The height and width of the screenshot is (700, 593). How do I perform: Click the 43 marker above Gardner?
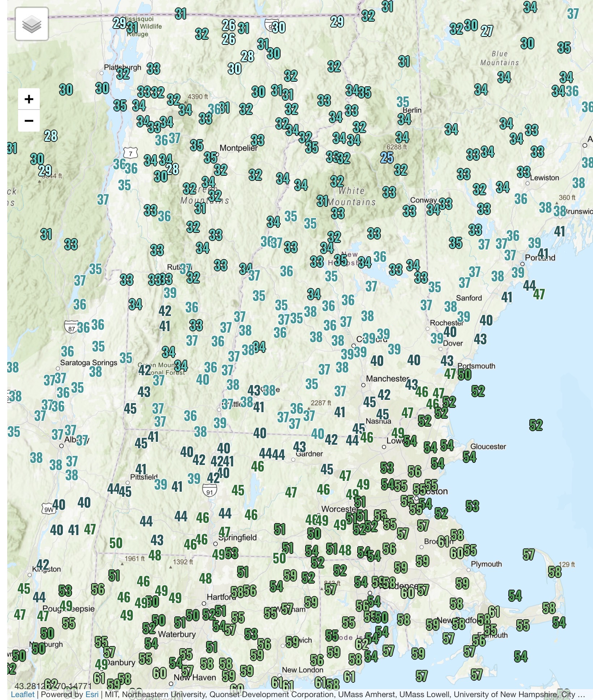pos(299,447)
